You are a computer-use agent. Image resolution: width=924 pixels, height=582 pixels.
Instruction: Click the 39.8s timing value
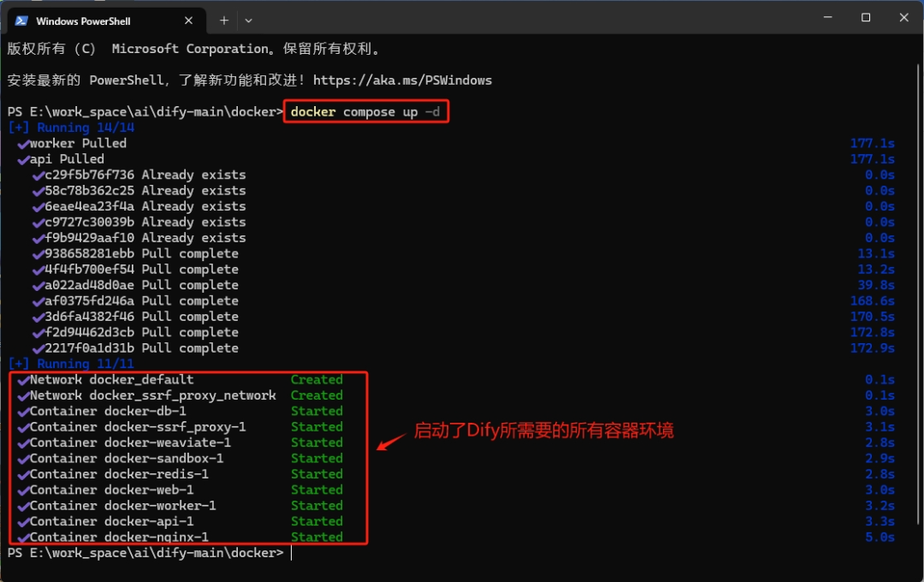(876, 285)
